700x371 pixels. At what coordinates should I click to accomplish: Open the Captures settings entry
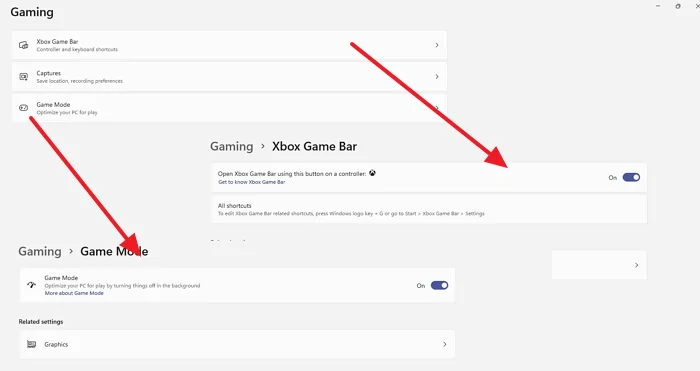pos(229,77)
